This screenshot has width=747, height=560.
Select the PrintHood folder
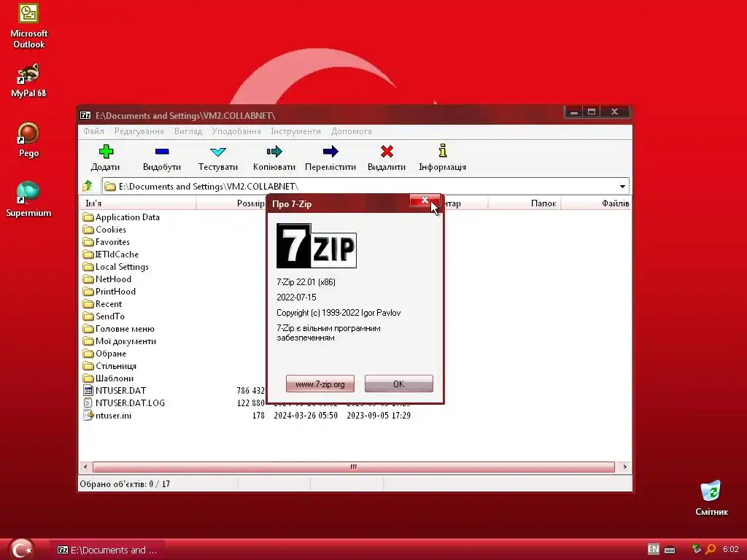tap(109, 292)
